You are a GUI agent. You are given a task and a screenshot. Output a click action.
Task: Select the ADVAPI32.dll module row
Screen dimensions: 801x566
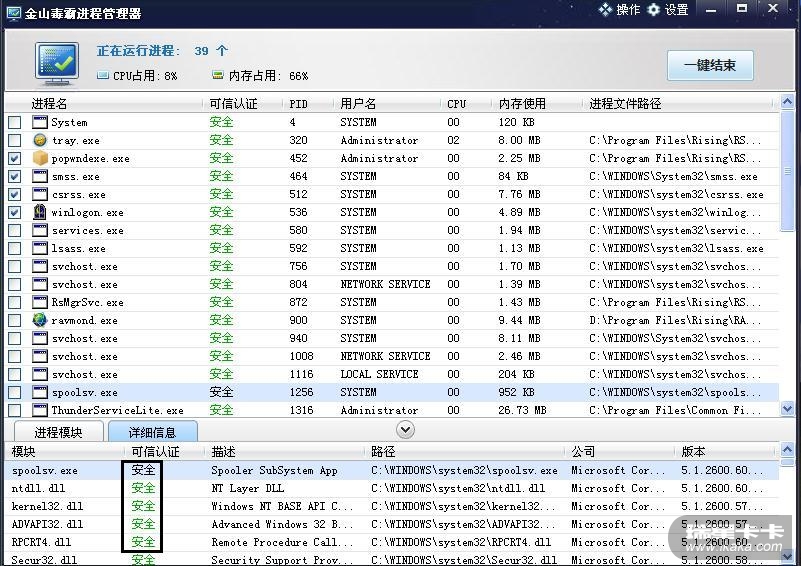tap(391, 524)
